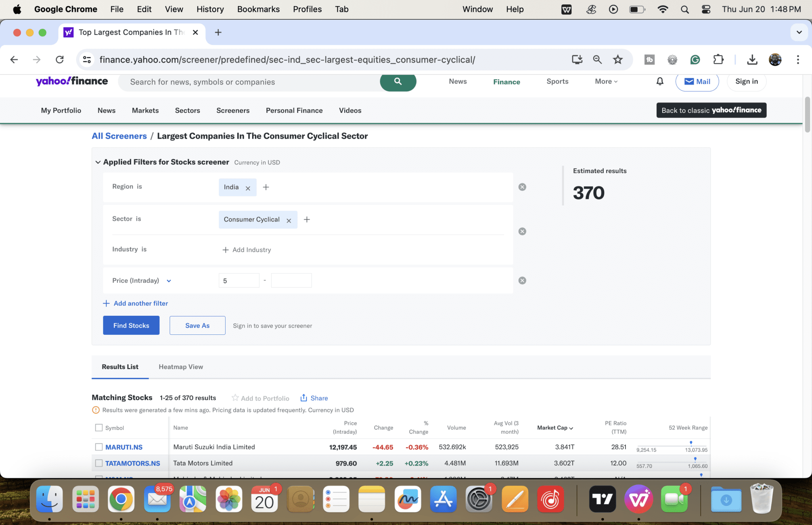This screenshot has height=525, width=812.
Task: Check the MARUTI.NS row checkbox
Action: (99, 447)
